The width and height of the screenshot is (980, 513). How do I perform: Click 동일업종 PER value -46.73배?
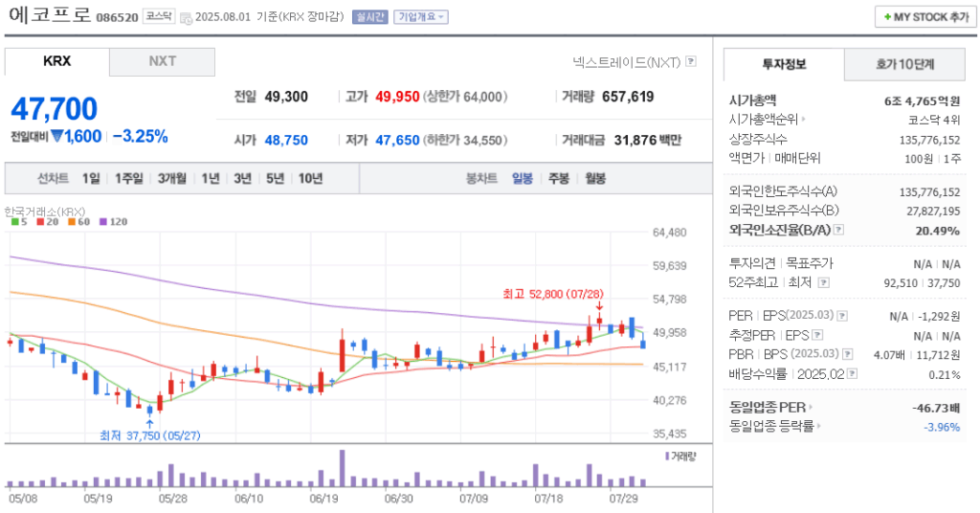coord(936,408)
